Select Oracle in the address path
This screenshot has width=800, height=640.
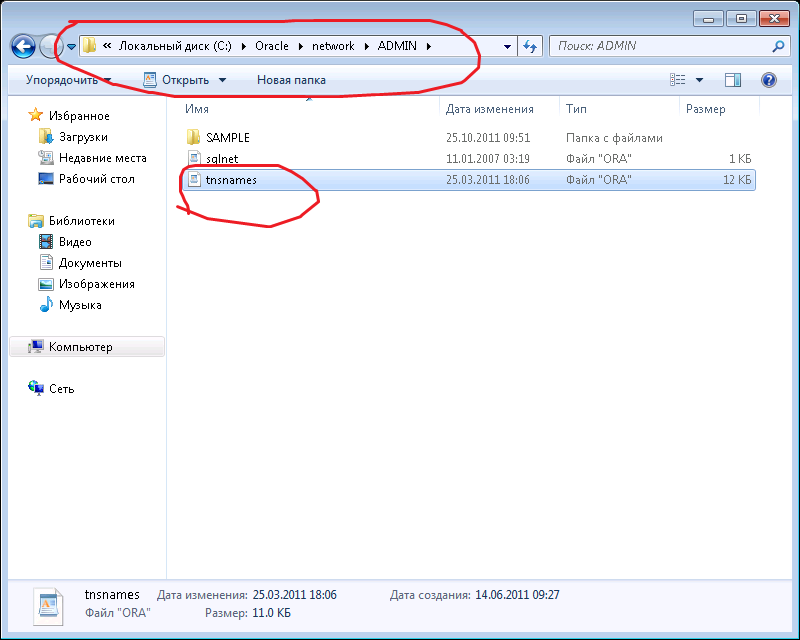click(272, 46)
